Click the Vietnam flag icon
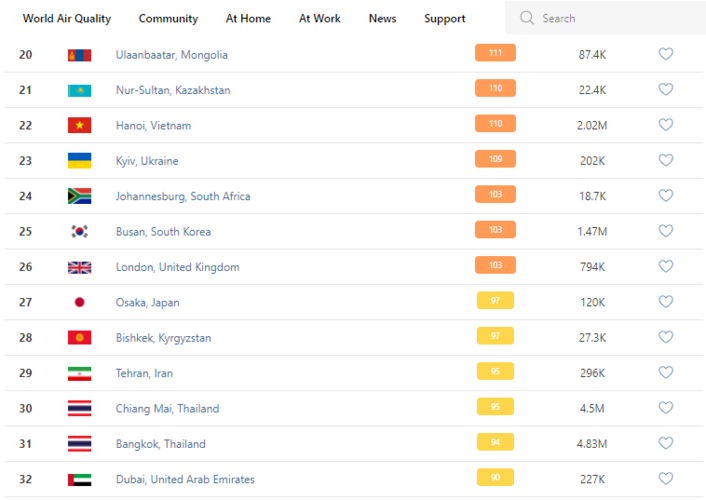The image size is (706, 500). (79, 125)
